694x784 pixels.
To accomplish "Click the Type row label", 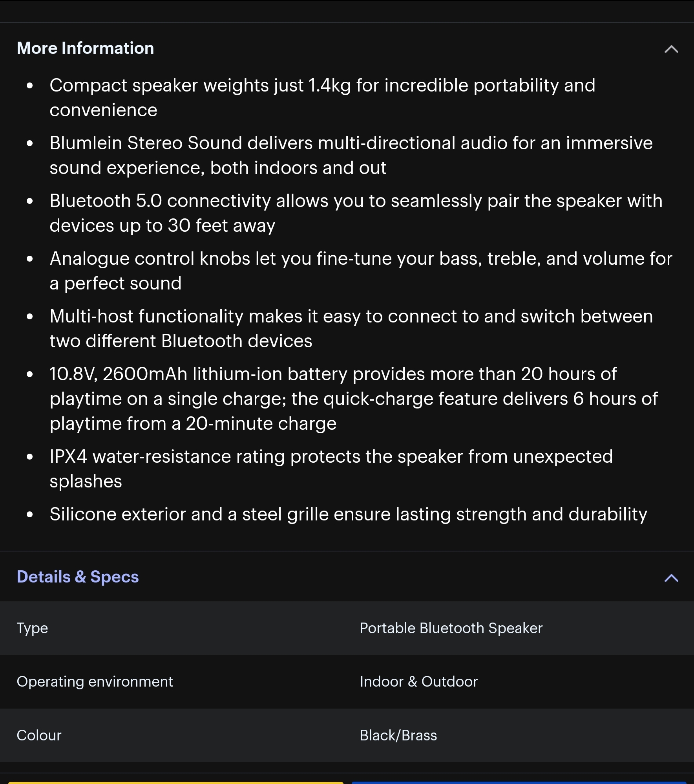I will coord(32,628).
